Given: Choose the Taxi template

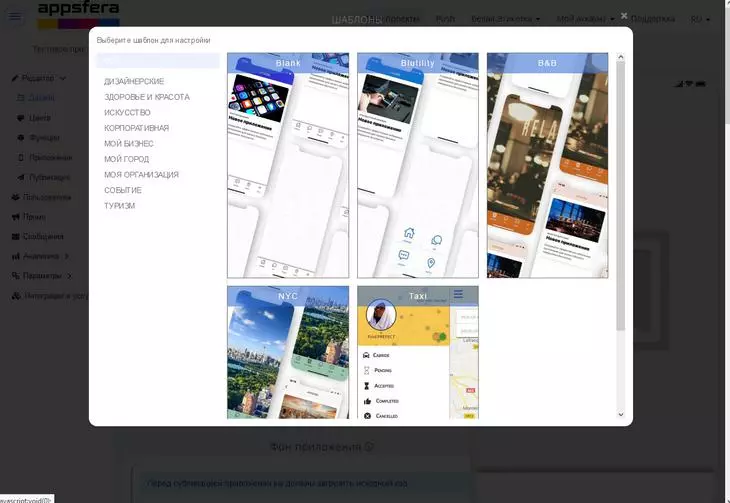Looking at the screenshot, I should coord(418,352).
